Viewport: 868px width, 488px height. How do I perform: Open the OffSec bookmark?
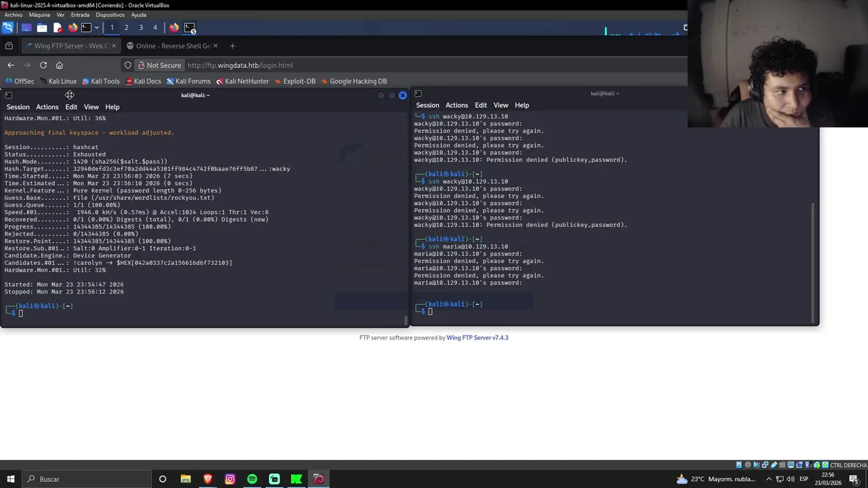point(20,81)
